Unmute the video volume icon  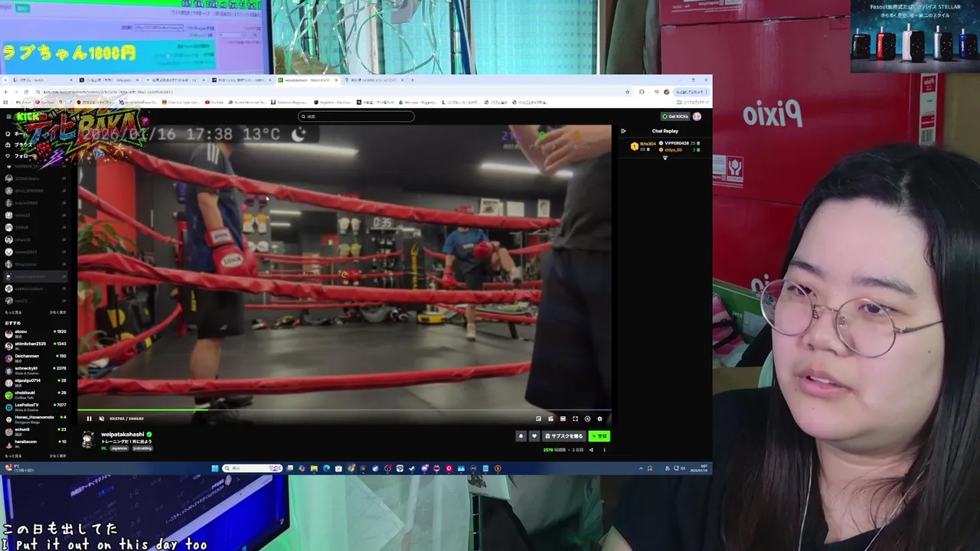101,419
